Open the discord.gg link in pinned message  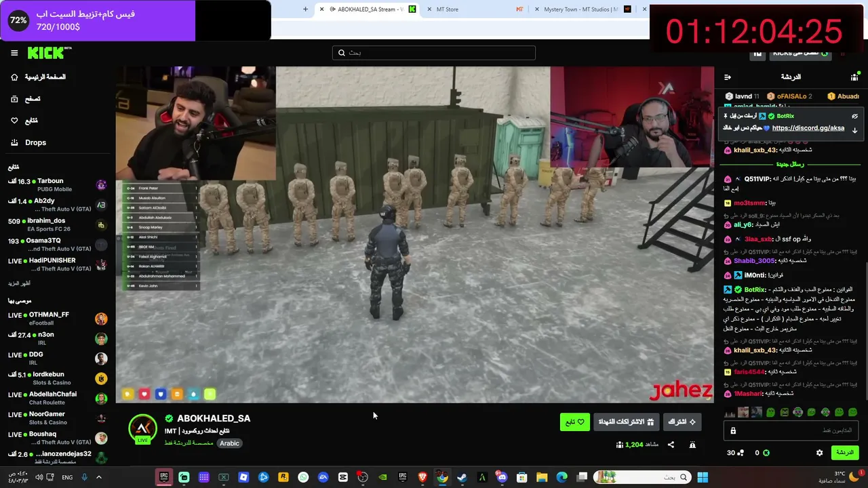(x=808, y=128)
